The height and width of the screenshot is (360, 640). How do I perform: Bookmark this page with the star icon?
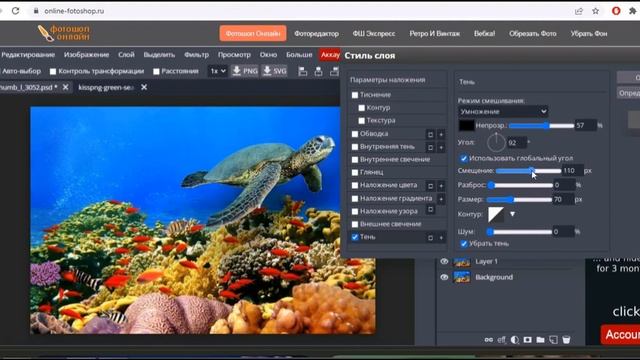[x=596, y=11]
